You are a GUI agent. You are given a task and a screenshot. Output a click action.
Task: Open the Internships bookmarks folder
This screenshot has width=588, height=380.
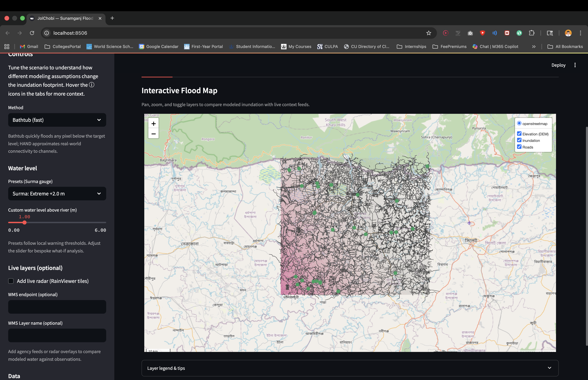(411, 46)
